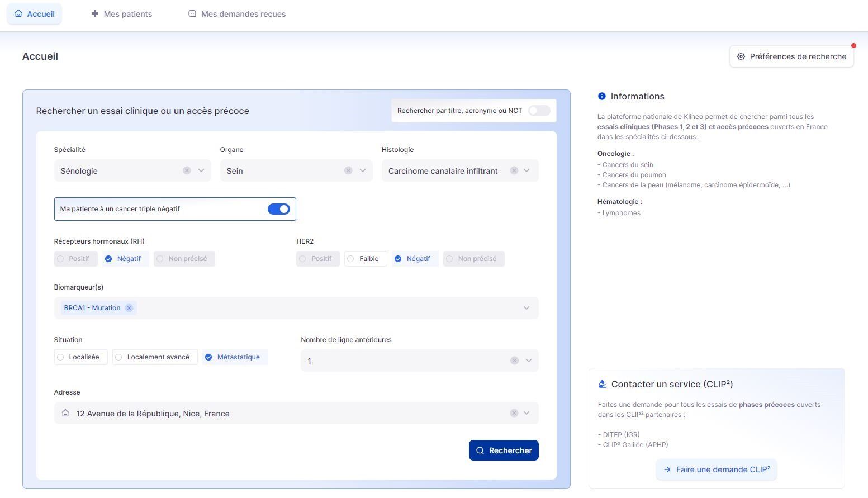This screenshot has height=498, width=868.
Task: Open the Biomarqueur(s) dropdown arrow
Action: (526, 308)
